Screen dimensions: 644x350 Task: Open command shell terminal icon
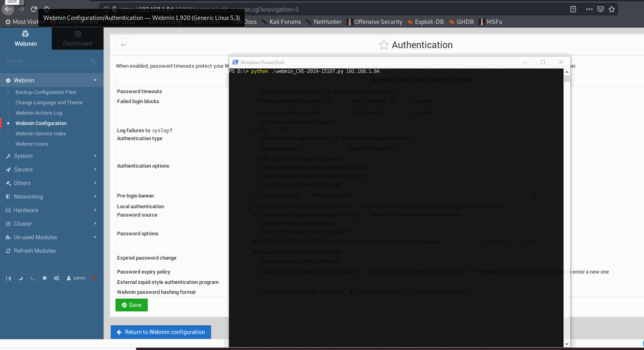tap(33, 278)
